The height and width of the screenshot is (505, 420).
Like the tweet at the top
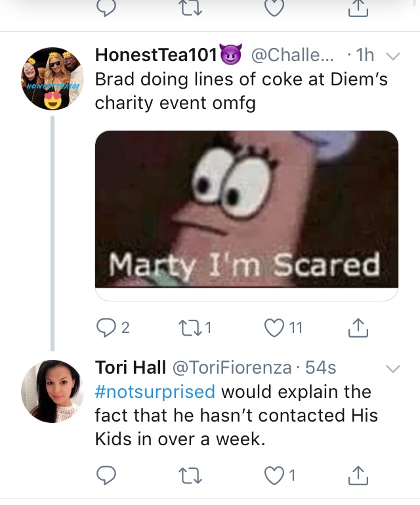(274, 8)
